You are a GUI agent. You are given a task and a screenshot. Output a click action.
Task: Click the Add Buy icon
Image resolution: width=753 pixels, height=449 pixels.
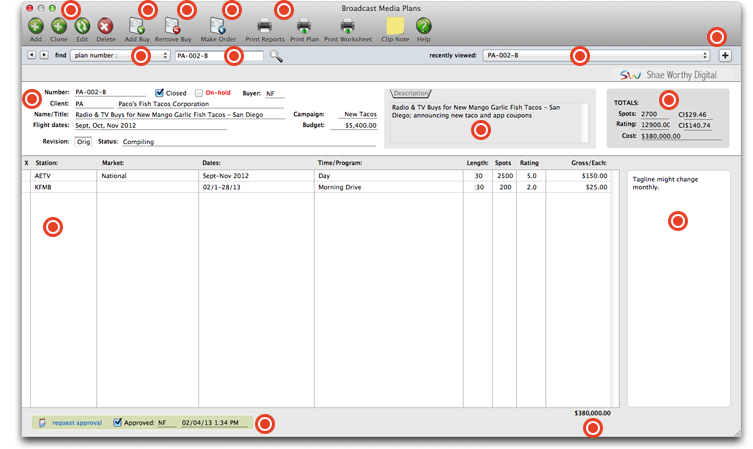tap(137, 26)
